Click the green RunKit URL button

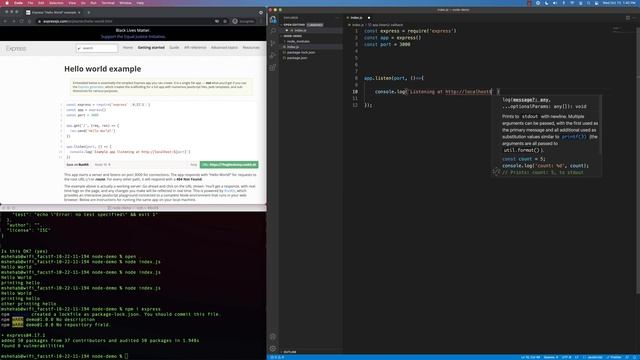229,164
